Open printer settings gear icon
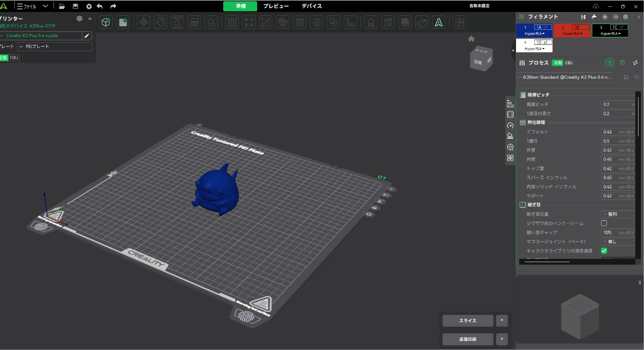 click(80, 19)
